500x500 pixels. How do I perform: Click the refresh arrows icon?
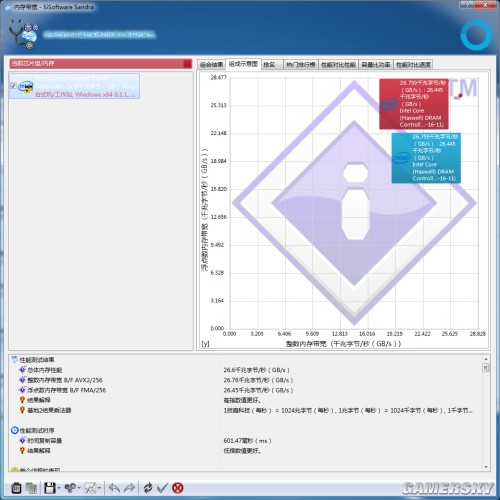148,488
